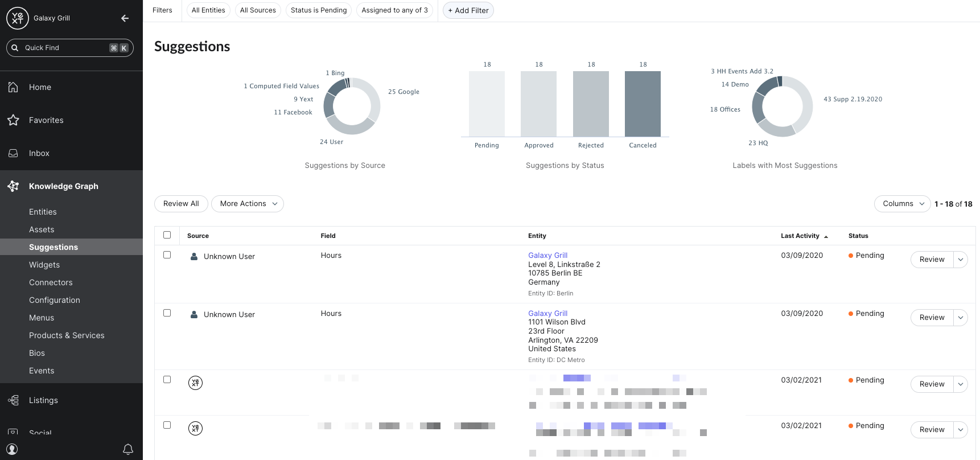The height and width of the screenshot is (460, 980).
Task: Click the Yext source icon dated 03/02/2021 first row
Action: tap(195, 383)
